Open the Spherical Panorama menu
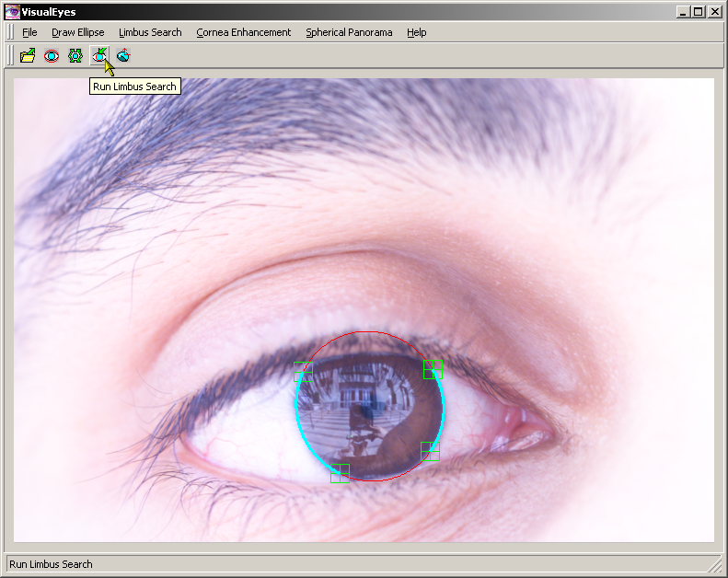This screenshot has height=578, width=728. click(x=349, y=32)
